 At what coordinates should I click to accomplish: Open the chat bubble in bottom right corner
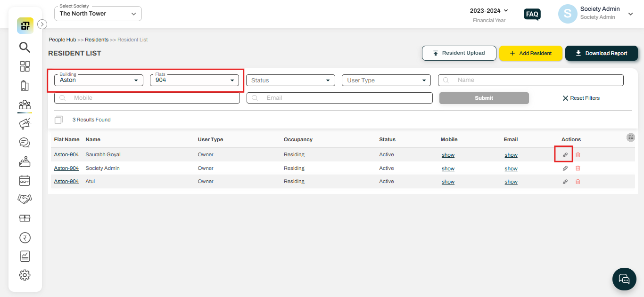point(624,279)
